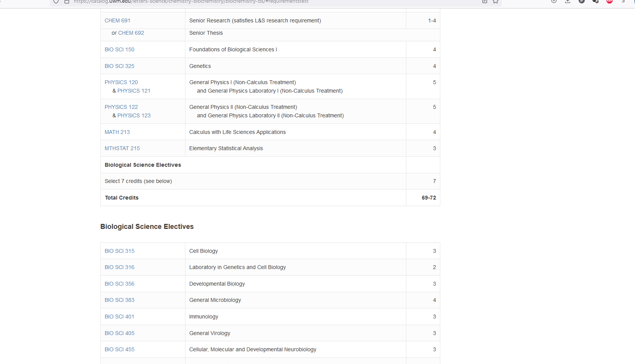Click the 'Developmental Biology' course title
635x364 pixels.
pyautogui.click(x=217, y=284)
